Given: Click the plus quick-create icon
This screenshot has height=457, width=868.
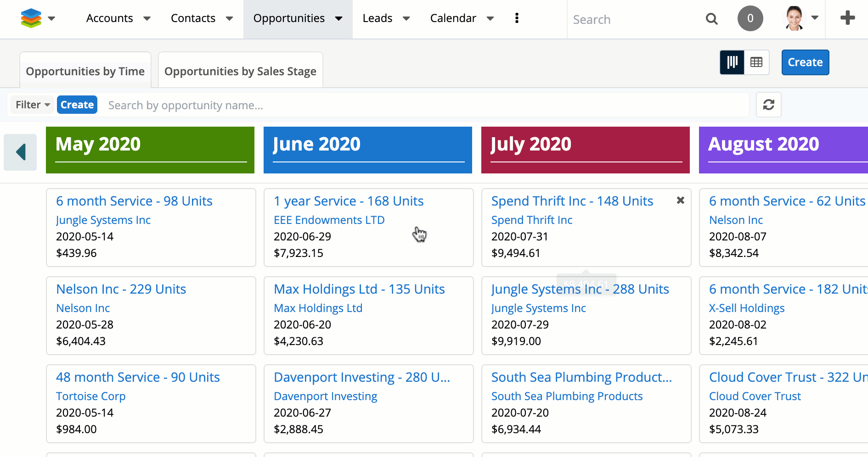Looking at the screenshot, I should (847, 18).
